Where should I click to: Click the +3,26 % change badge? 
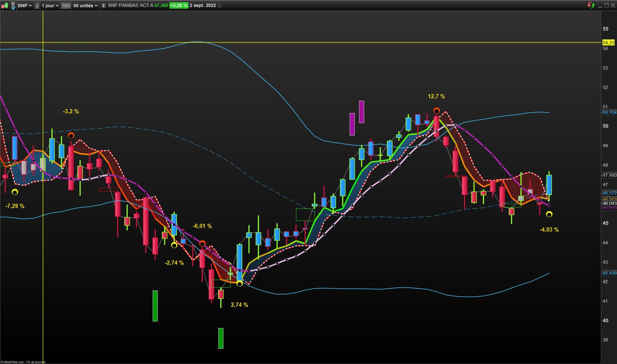[x=179, y=5]
